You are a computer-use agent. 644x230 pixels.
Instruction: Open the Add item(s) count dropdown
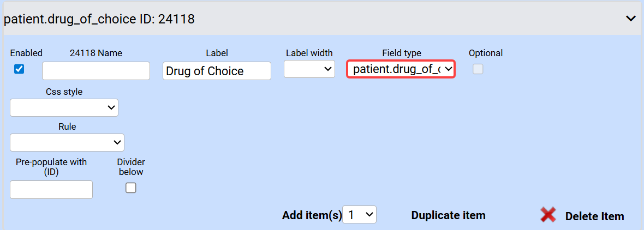click(x=360, y=215)
